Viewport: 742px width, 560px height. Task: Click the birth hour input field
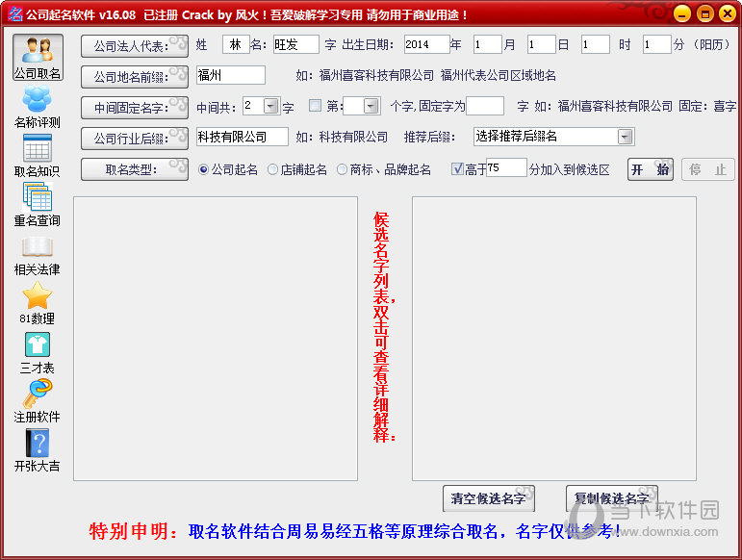pyautogui.click(x=596, y=44)
